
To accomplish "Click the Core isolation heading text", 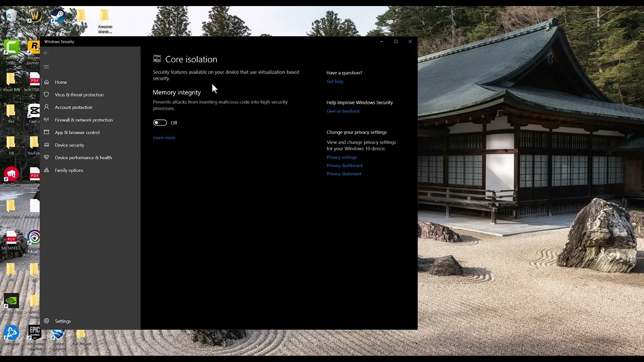I will (x=191, y=59).
